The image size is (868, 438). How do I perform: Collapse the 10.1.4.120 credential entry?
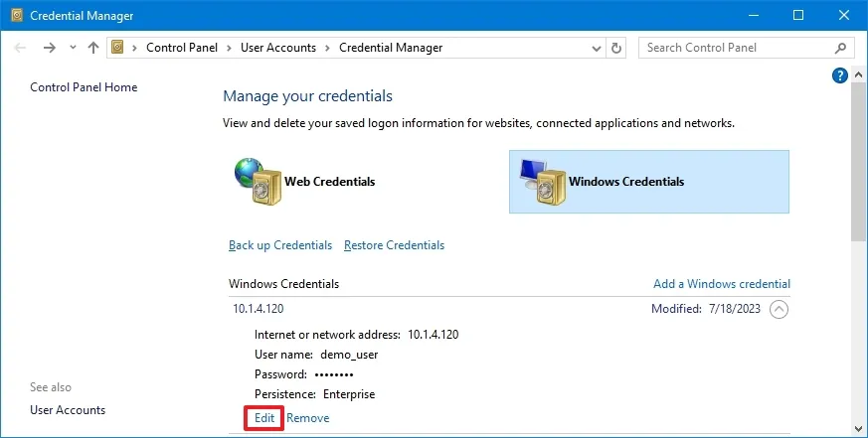[779, 309]
